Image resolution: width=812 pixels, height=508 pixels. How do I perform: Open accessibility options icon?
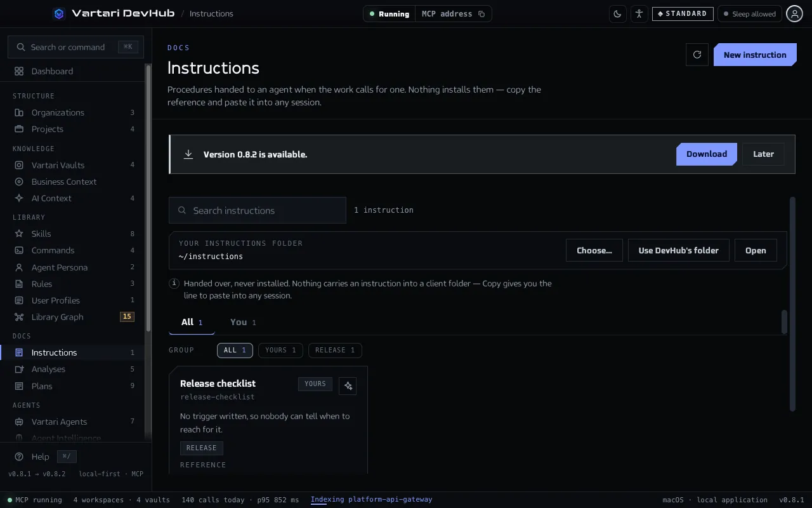639,14
